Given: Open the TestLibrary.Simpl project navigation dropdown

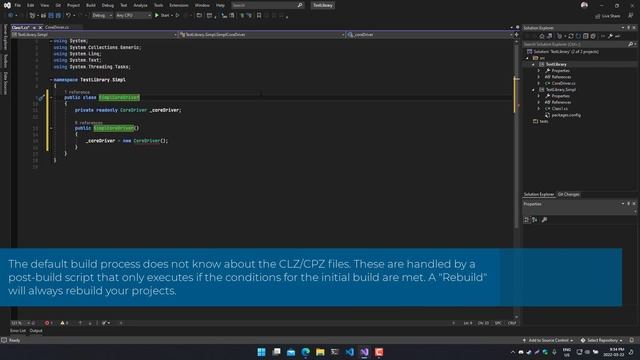Looking at the screenshot, I should [x=95, y=35].
